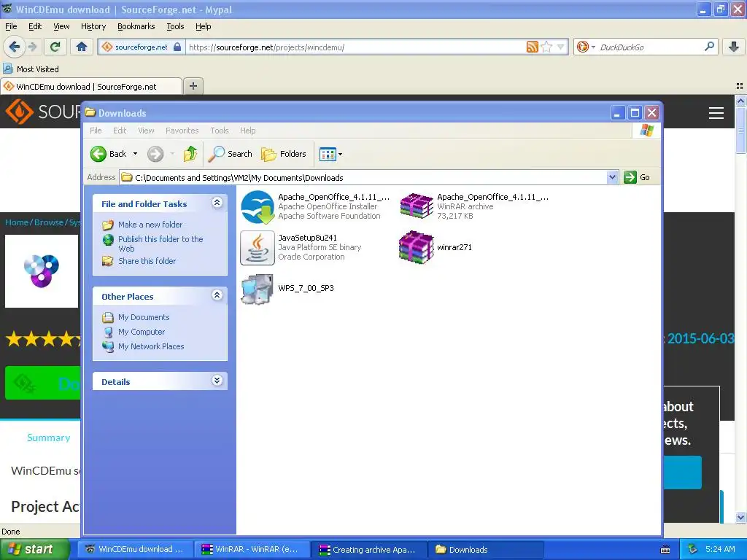Click the Go arrow button beside address bar
747x560 pixels.
coord(630,177)
